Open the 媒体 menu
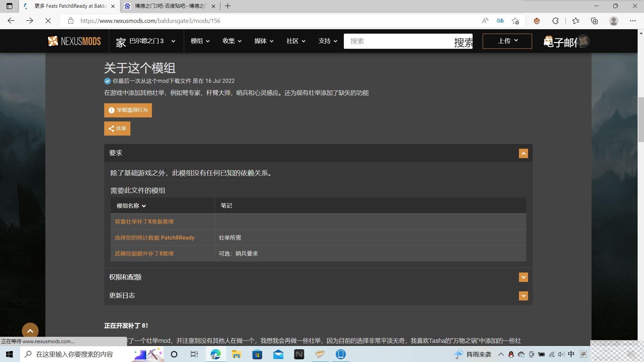This screenshot has height=362, width=644. pos(264,41)
